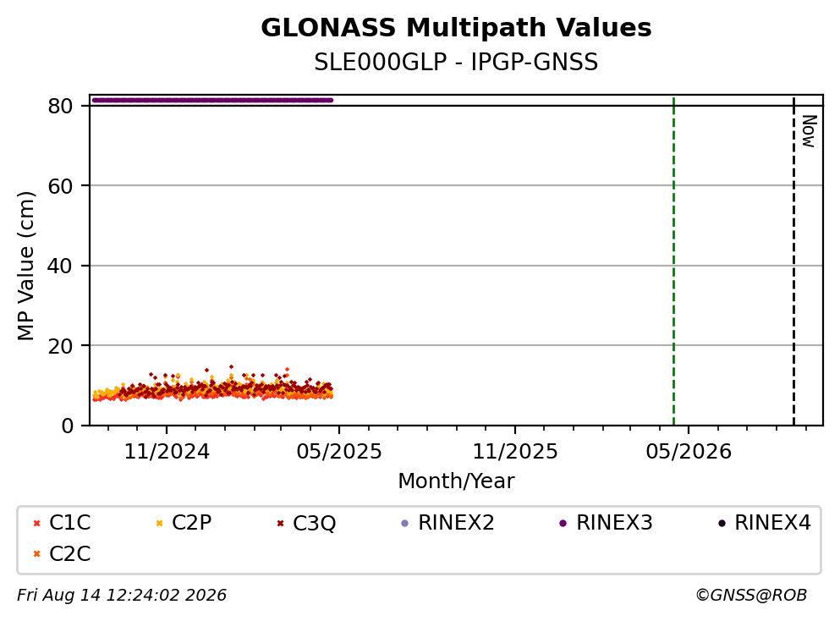Click the chart title GLONASS Multipath Values
This screenshot has height=621, width=840.
(456, 27)
